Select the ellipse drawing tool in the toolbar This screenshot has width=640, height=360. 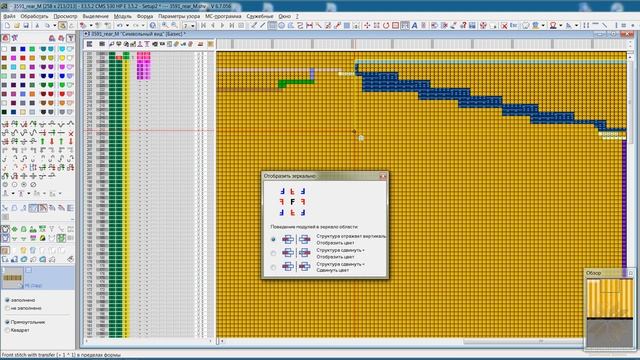point(282,25)
